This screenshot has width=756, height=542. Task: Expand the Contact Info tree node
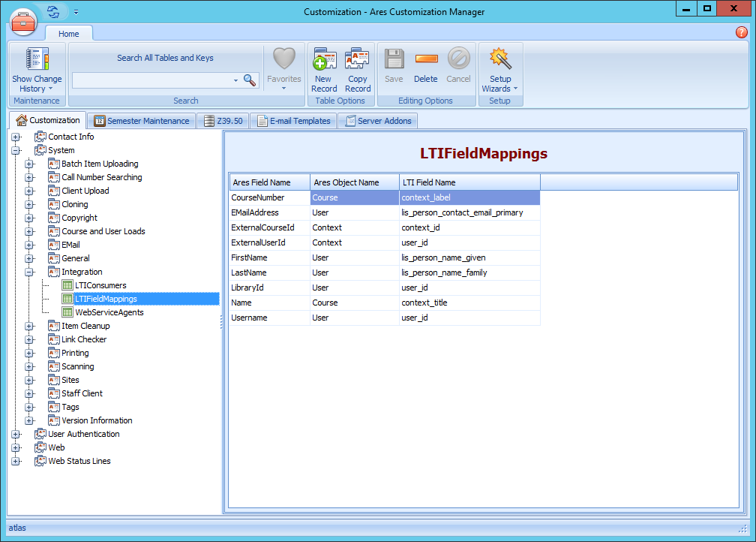click(16, 137)
